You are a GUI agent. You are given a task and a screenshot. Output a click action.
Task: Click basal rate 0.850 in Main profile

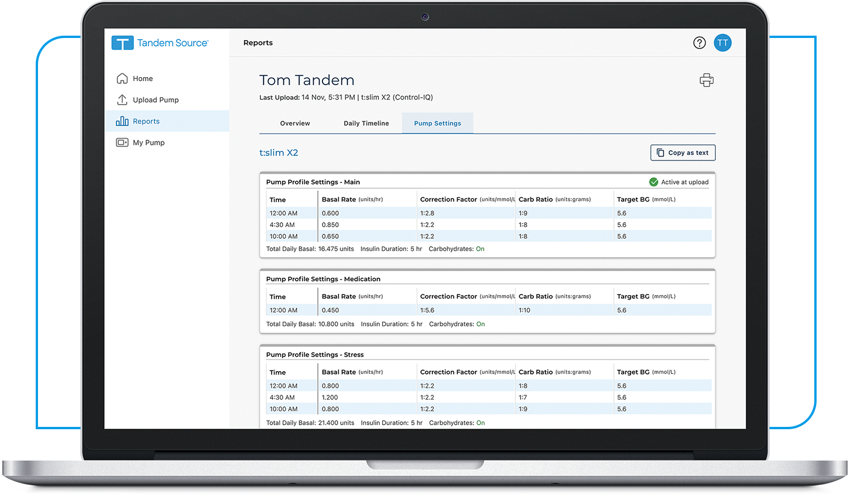point(331,224)
